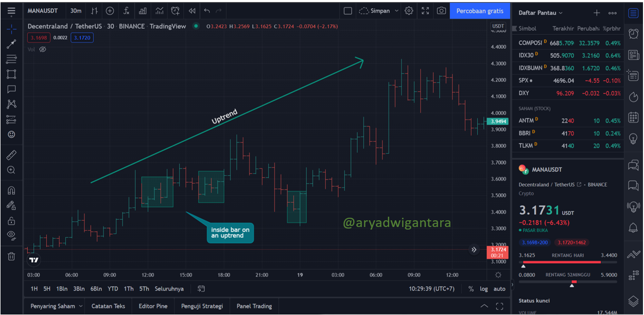644x315 pixels.
Task: Toggle hide all drawings eye icon
Action: [11, 235]
